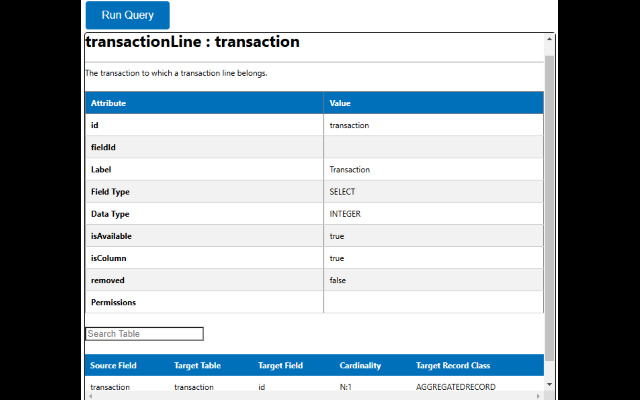Select the Value column header
Screen dimensions: 640x400
(x=433, y=103)
